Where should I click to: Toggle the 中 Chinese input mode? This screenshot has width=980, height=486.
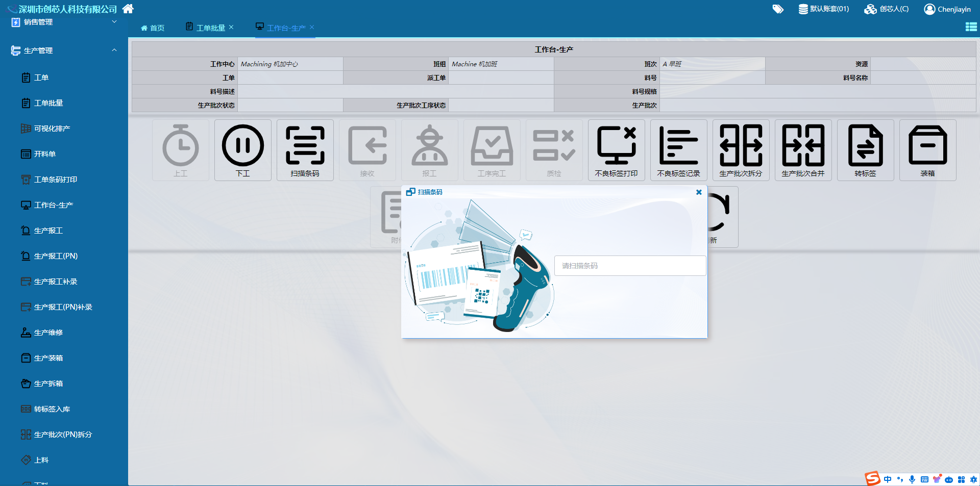point(888,479)
